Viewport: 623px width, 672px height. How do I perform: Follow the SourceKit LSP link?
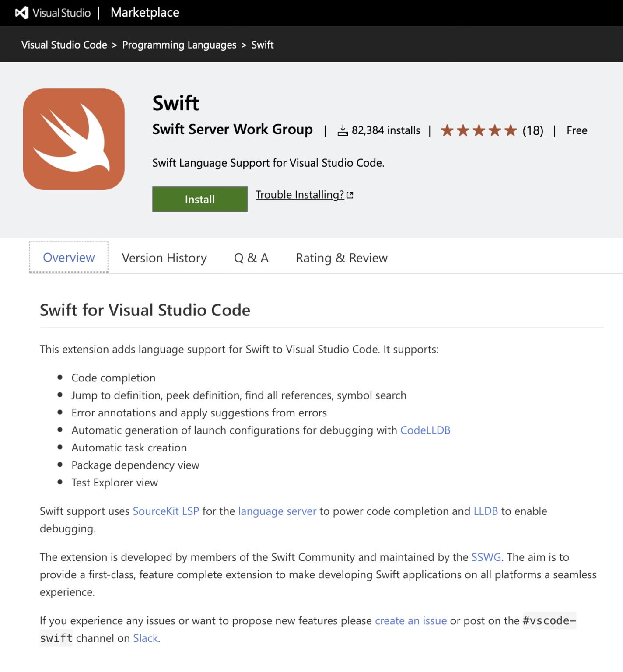coord(166,511)
